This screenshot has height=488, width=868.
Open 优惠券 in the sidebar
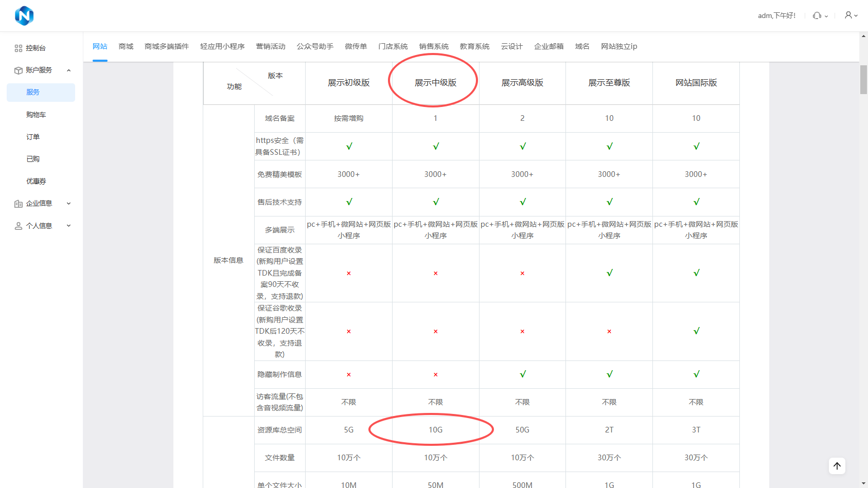(36, 181)
